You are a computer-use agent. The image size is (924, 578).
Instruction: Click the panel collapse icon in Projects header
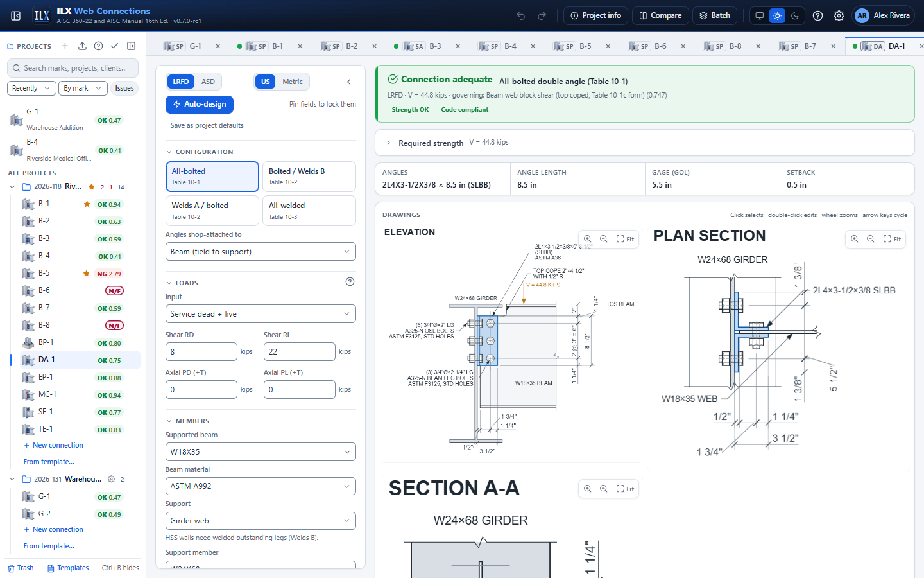[x=132, y=46]
